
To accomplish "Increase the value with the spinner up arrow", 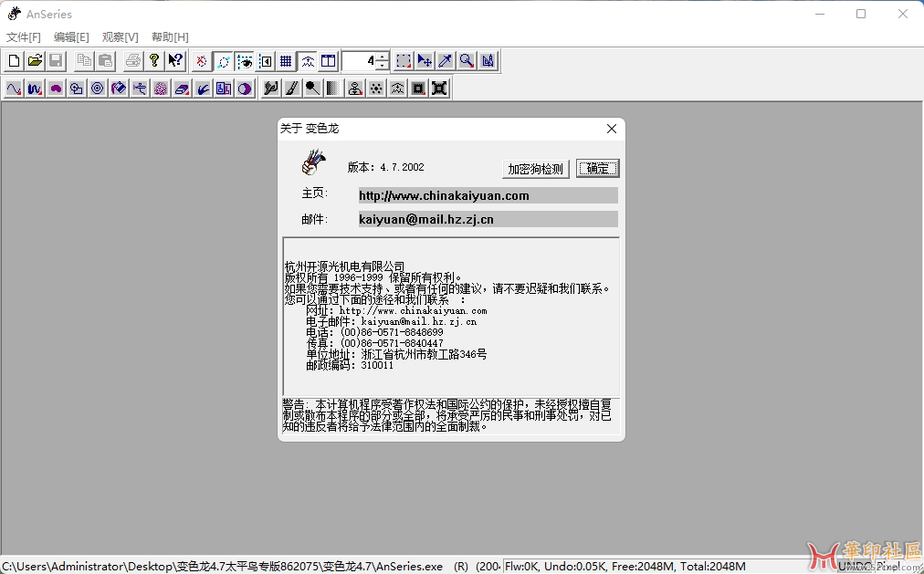I will point(383,57).
